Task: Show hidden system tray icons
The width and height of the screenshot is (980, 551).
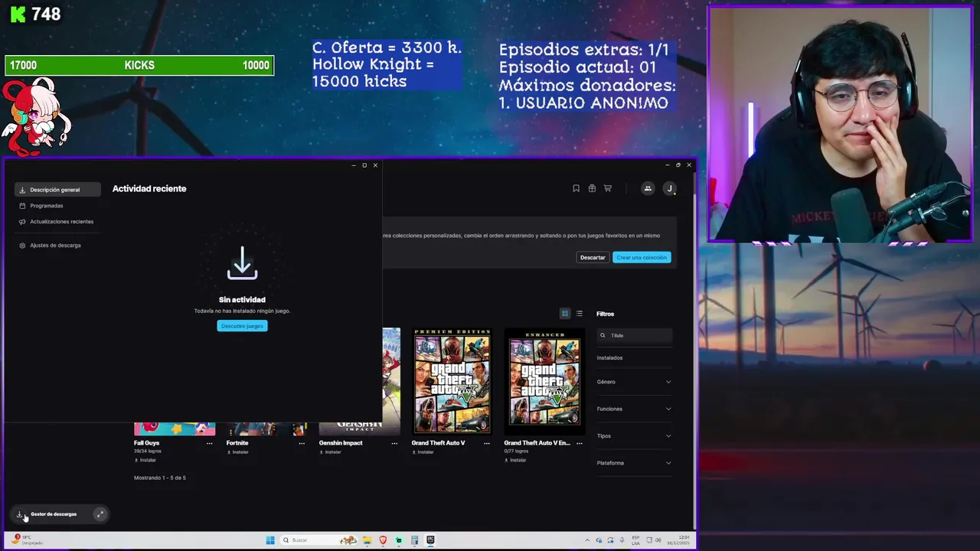Action: 587,540
